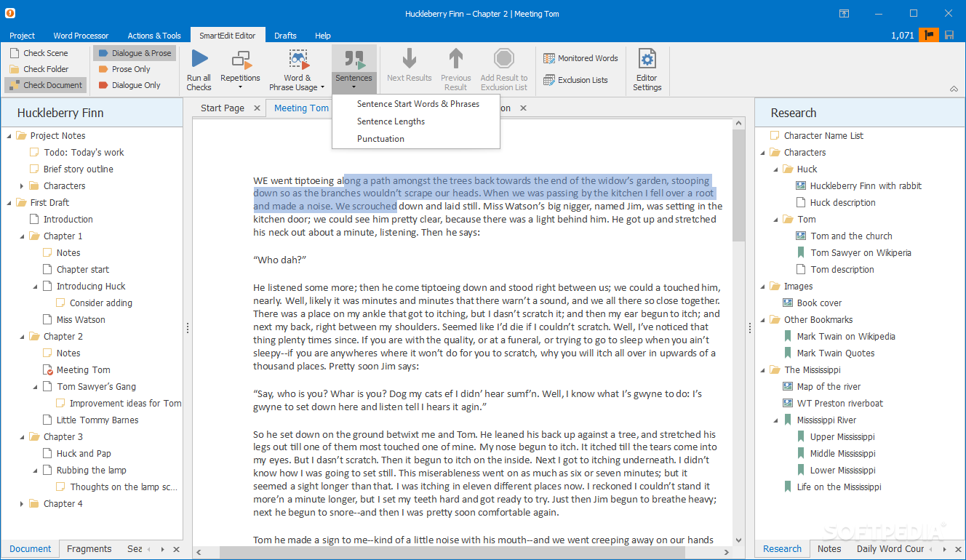Collapse the Tom folder in Research
This screenshot has width=966, height=560.
tap(775, 220)
